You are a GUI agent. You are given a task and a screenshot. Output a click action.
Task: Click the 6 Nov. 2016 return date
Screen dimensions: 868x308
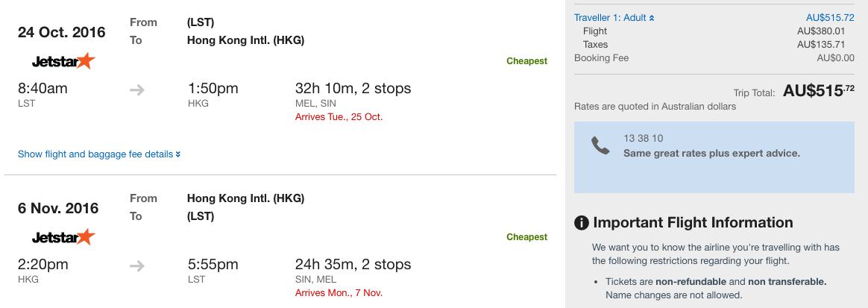pos(58,208)
